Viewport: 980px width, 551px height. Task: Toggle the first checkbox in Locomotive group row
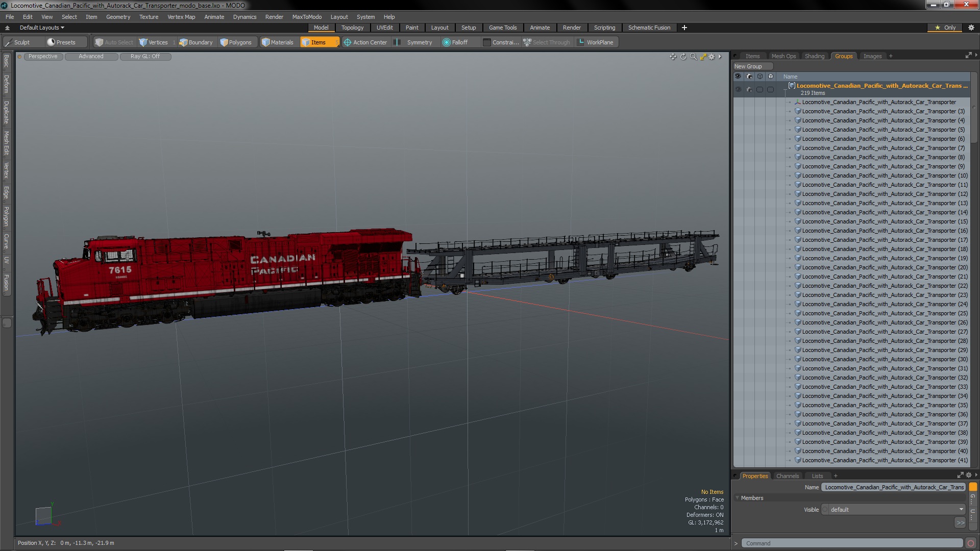click(x=759, y=89)
